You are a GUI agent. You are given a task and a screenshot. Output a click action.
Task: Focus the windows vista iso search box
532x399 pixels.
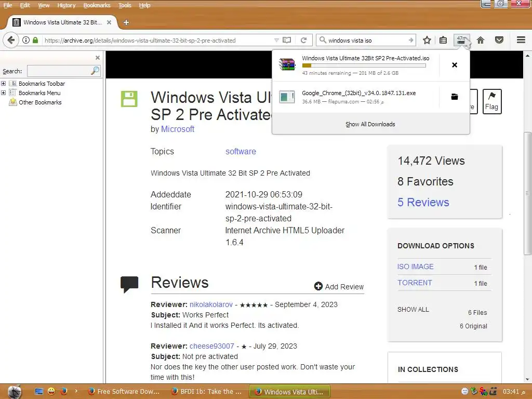pos(366,40)
